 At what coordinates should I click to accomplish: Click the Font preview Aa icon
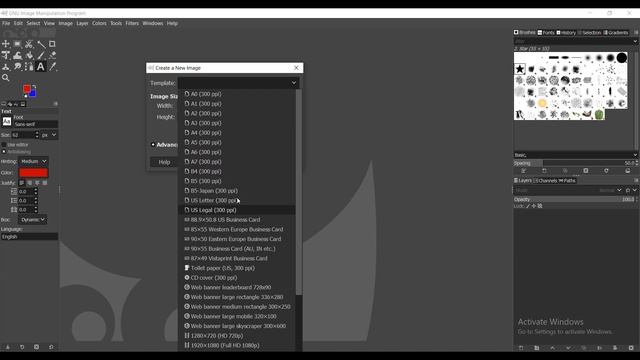(7, 122)
